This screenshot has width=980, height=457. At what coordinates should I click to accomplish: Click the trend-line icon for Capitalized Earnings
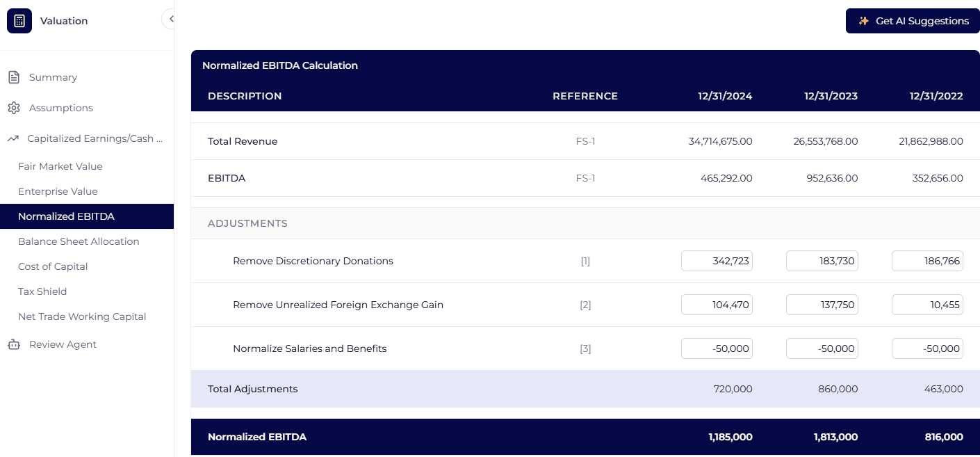coord(13,138)
